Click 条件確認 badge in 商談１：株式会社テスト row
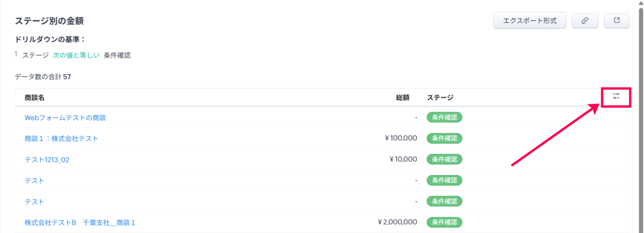This screenshot has height=233, width=644. (x=444, y=138)
